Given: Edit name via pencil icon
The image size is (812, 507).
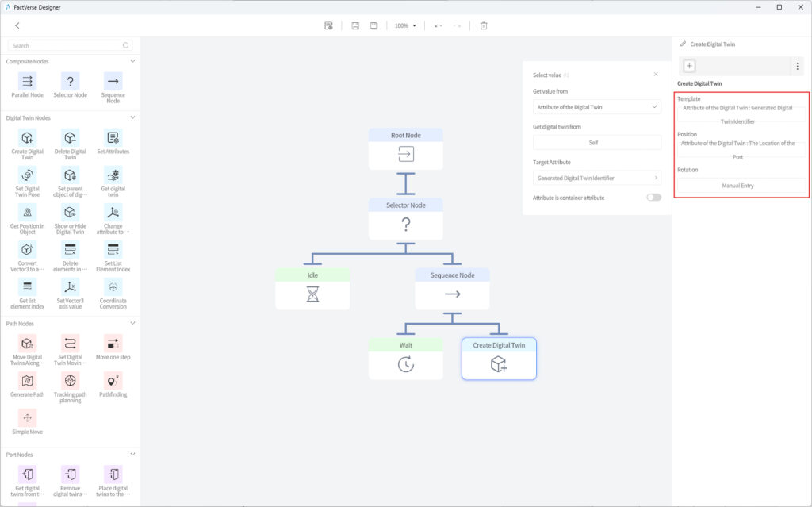Looking at the screenshot, I should (683, 44).
